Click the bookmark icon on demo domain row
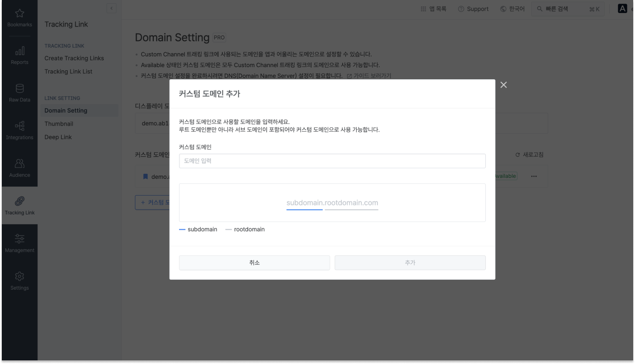The height and width of the screenshot is (364, 635). tap(146, 177)
